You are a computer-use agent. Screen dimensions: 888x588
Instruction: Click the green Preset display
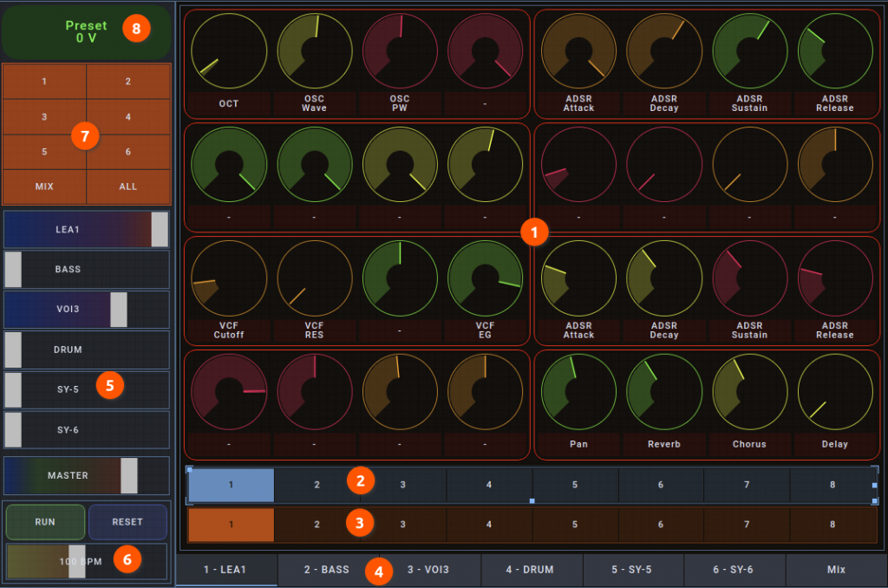(86, 32)
